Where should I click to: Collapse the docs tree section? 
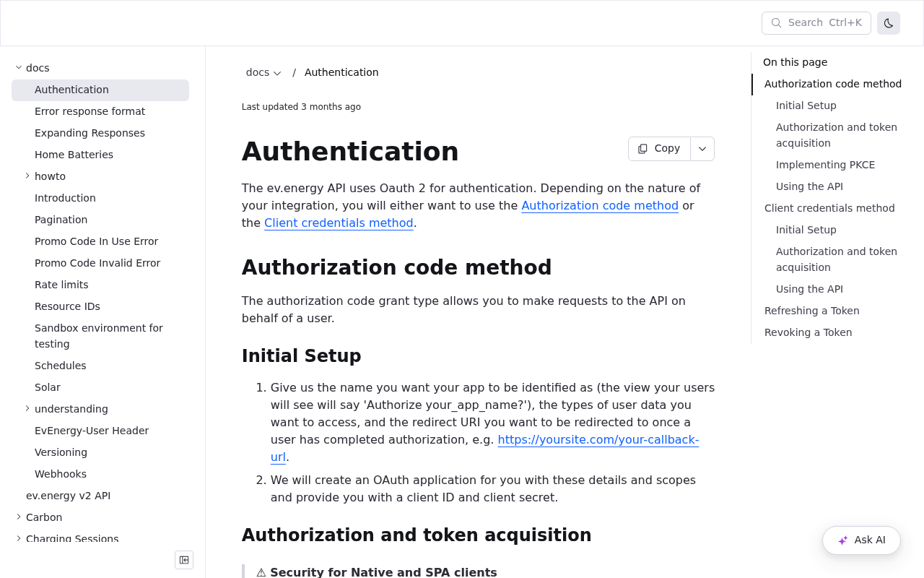pyautogui.click(x=19, y=67)
